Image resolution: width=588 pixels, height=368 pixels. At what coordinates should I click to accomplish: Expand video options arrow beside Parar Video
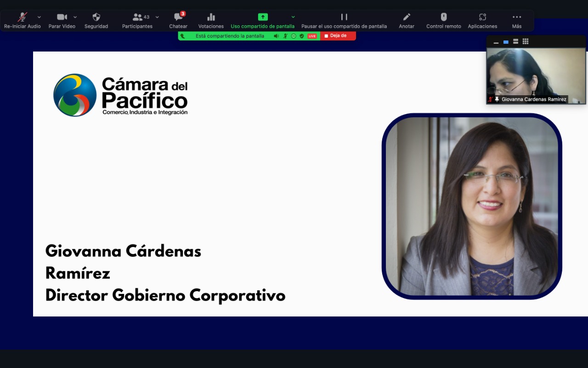point(75,17)
